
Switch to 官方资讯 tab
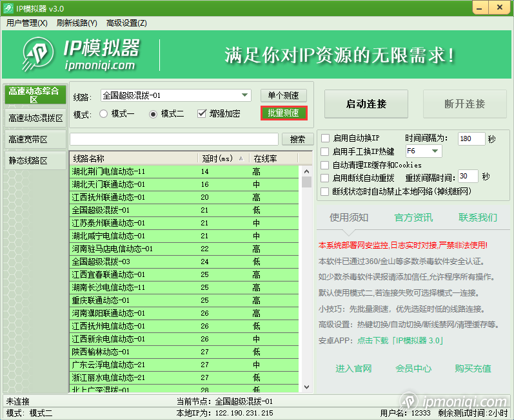(413, 217)
